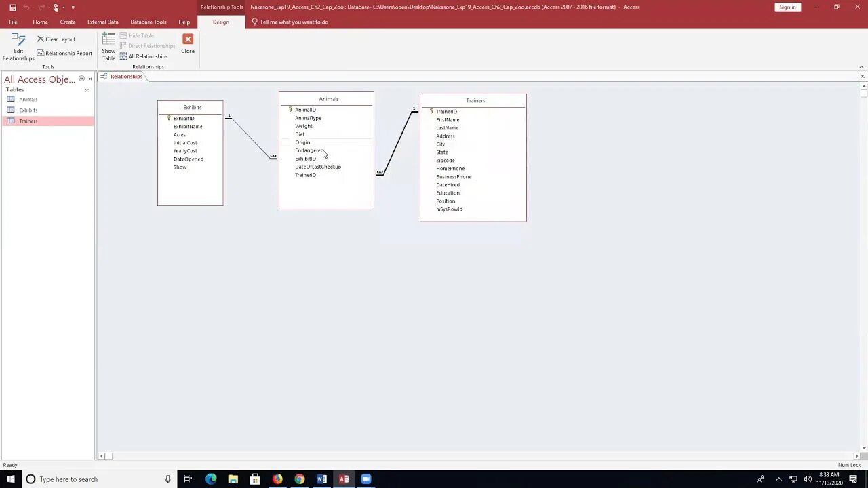Clear the relationship layout
868x488 pixels.
pos(57,39)
